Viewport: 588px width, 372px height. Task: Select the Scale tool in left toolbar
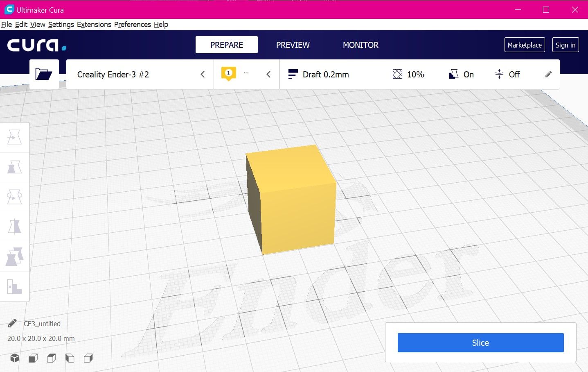(14, 167)
